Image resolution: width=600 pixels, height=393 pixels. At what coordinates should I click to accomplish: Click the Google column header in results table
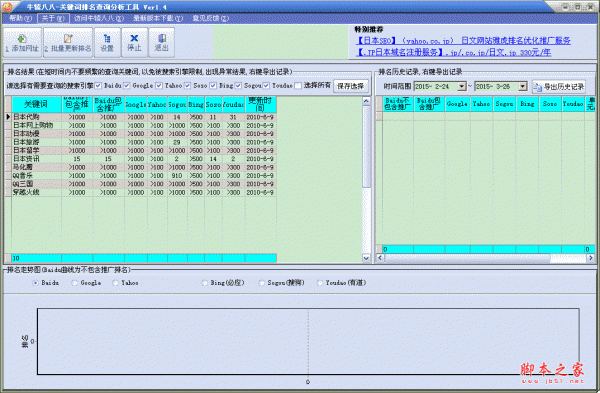[136, 104]
